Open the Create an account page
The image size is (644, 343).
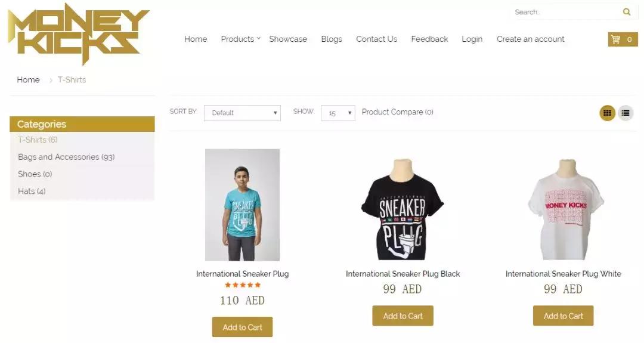(530, 39)
